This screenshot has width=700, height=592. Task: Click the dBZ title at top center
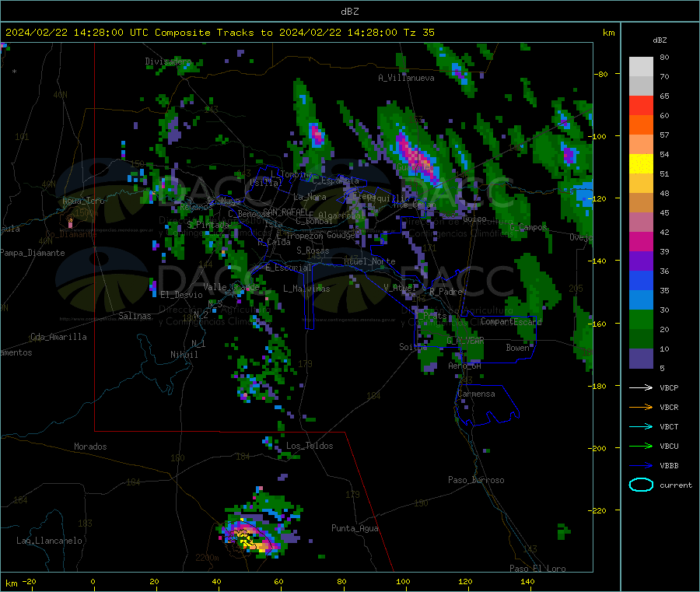[x=349, y=12]
